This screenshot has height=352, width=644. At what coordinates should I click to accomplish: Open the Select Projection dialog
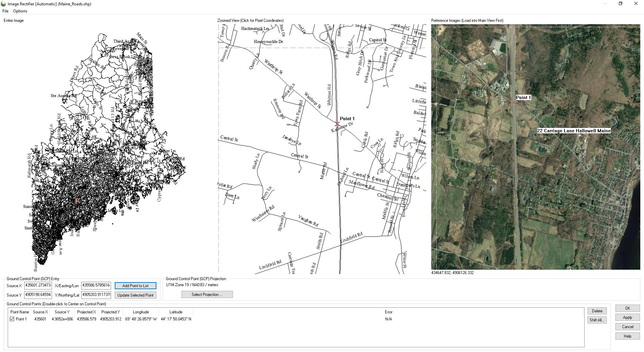click(x=207, y=295)
